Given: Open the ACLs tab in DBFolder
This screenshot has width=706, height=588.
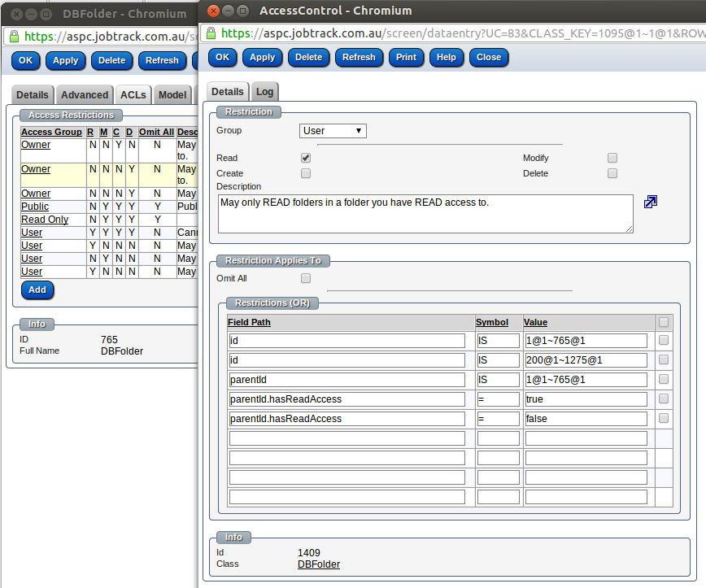Looking at the screenshot, I should click(x=133, y=94).
